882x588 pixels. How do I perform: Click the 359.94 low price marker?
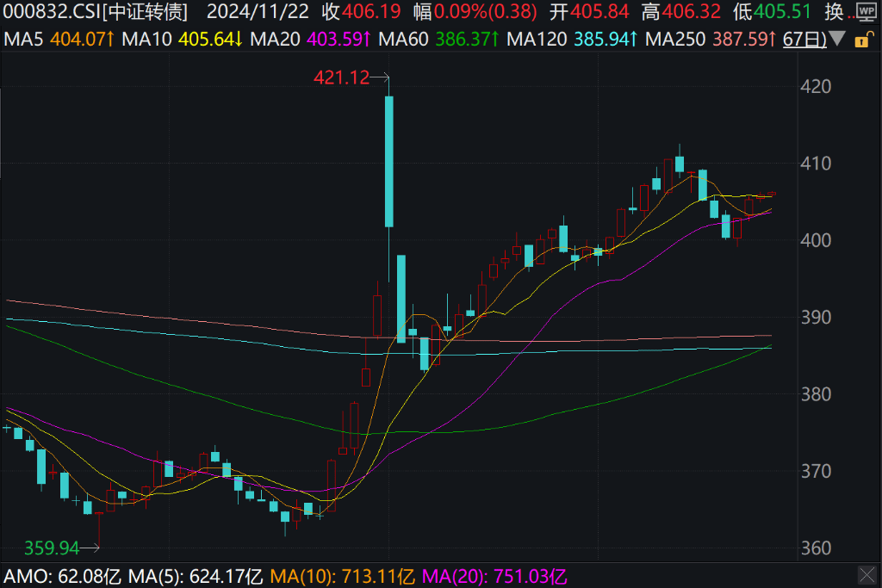pyautogui.click(x=51, y=548)
